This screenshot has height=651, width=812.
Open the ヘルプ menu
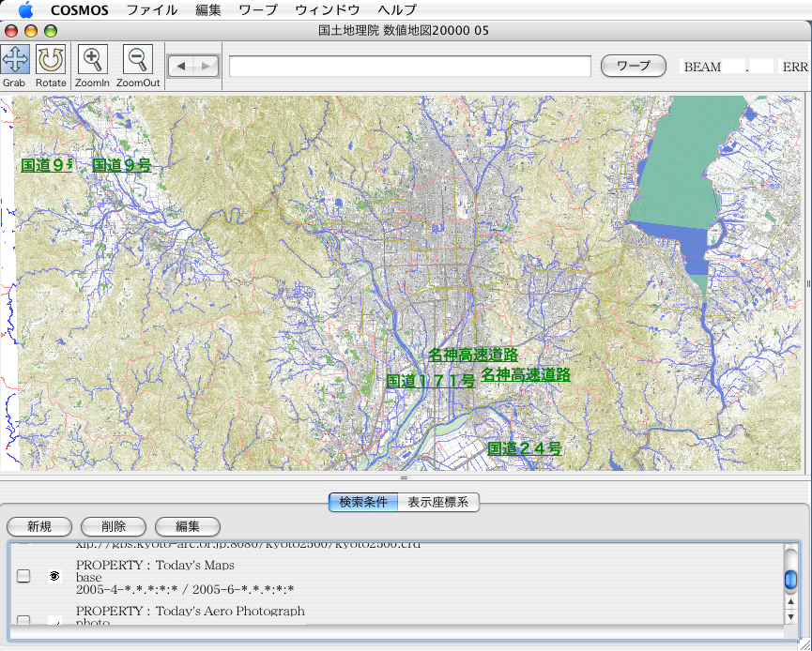click(x=397, y=10)
